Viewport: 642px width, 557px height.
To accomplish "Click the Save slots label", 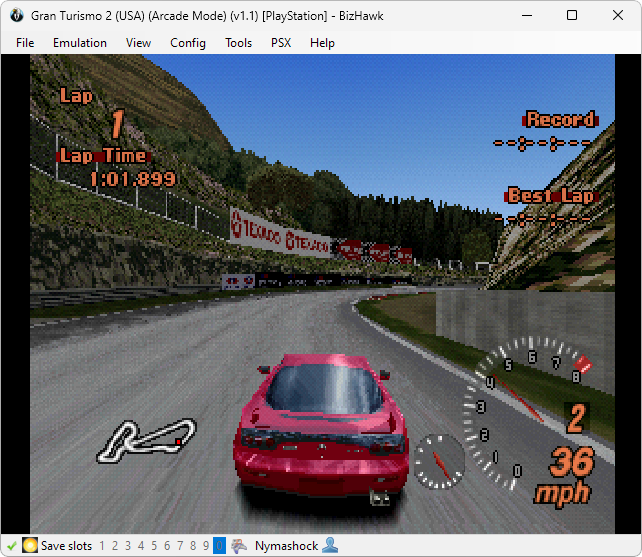I will (x=66, y=546).
